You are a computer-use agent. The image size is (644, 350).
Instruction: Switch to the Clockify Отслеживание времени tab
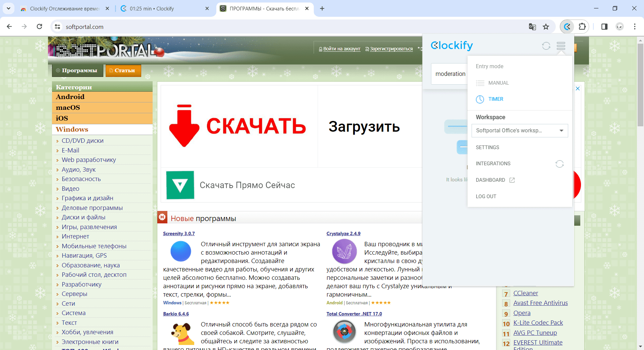tap(64, 8)
